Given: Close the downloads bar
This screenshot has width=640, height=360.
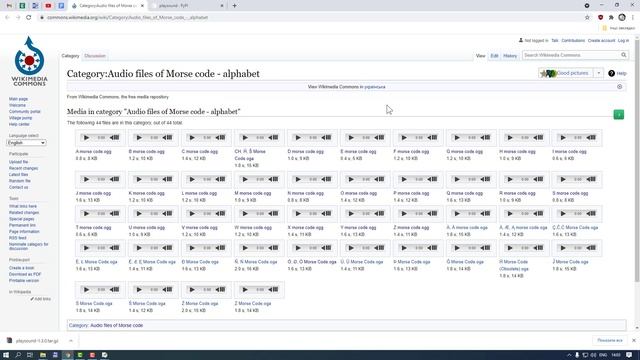Looking at the screenshot, I should (634, 340).
